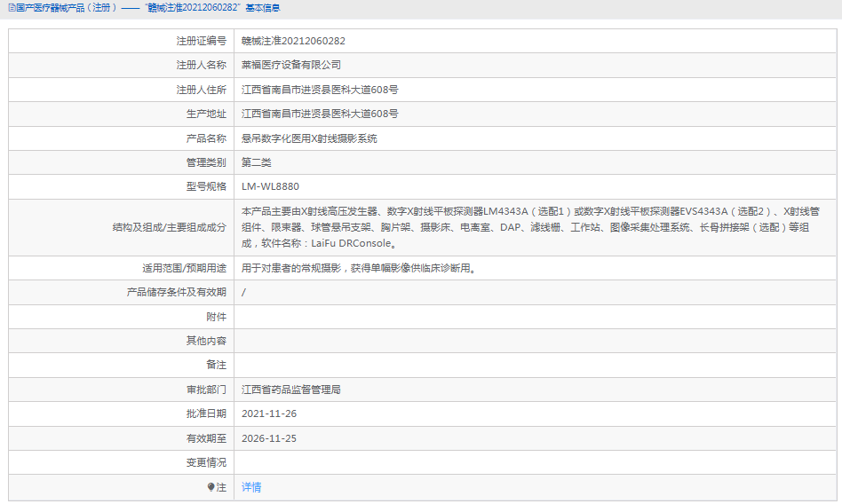Select registrant name 莱福医疗设备有限公司
The height and width of the screenshot is (504, 842).
pos(291,65)
